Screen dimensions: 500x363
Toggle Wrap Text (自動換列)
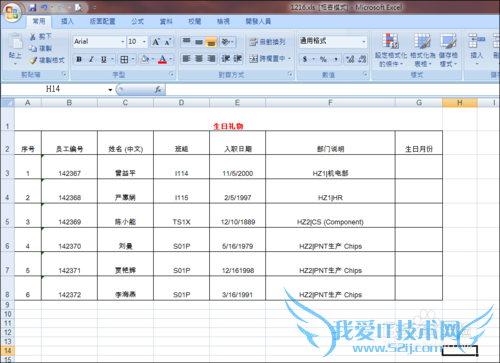pyautogui.click(x=267, y=42)
